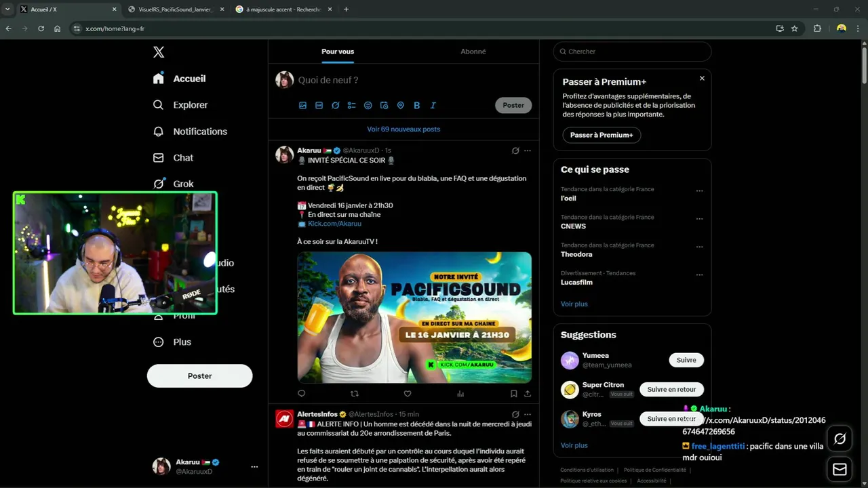Screen dimensions: 868x488
Task: Click Passer à Premium+ button
Action: 601,135
